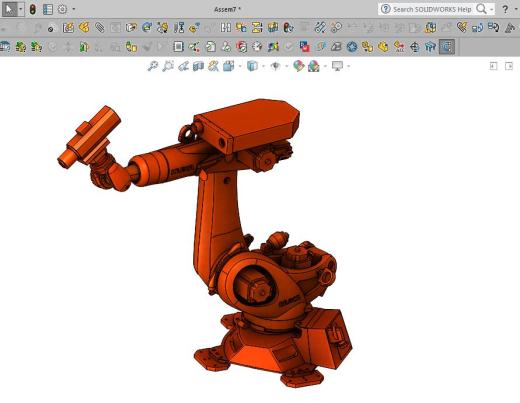Click the Dynamic Annotation Views icon
This screenshot has width=520, height=403.
[213, 66]
